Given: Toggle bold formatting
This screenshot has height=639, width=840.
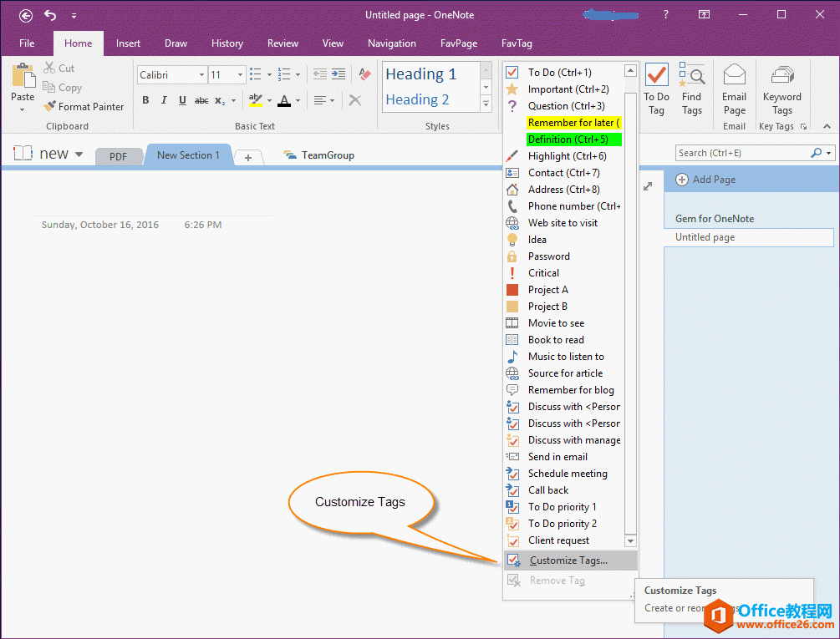Looking at the screenshot, I should 145,99.
